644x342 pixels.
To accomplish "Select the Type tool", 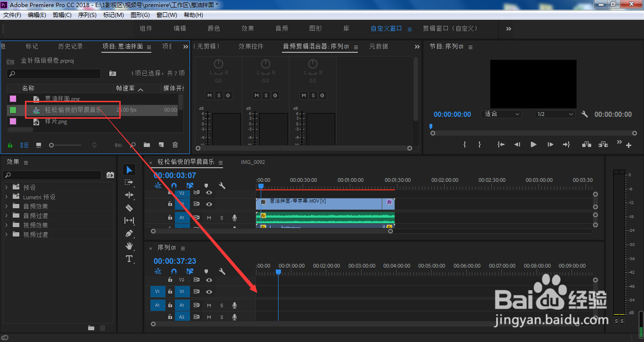I will pyautogui.click(x=129, y=259).
